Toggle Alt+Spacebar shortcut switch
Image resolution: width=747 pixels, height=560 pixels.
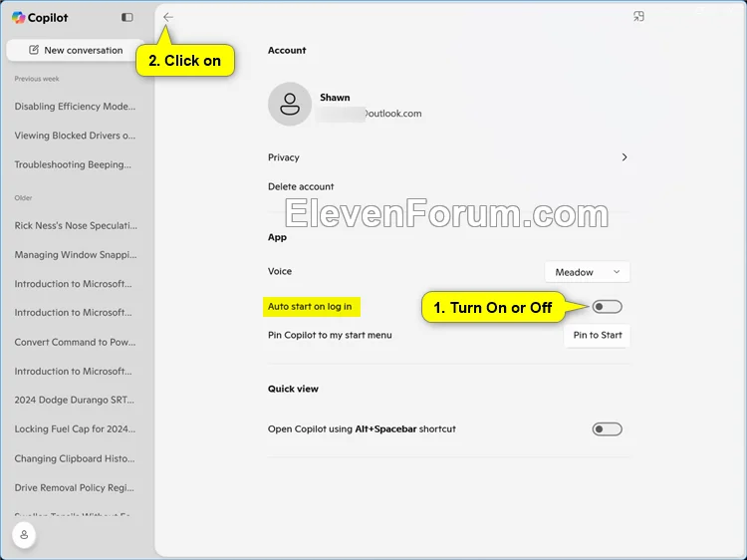tap(607, 428)
